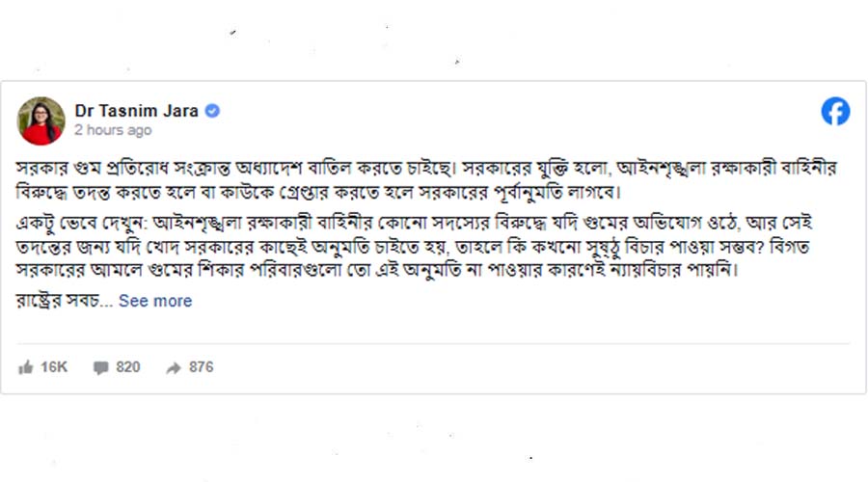Click the Facebook logo icon
Image resolution: width=868 pixels, height=482 pixels.
pyautogui.click(x=835, y=112)
